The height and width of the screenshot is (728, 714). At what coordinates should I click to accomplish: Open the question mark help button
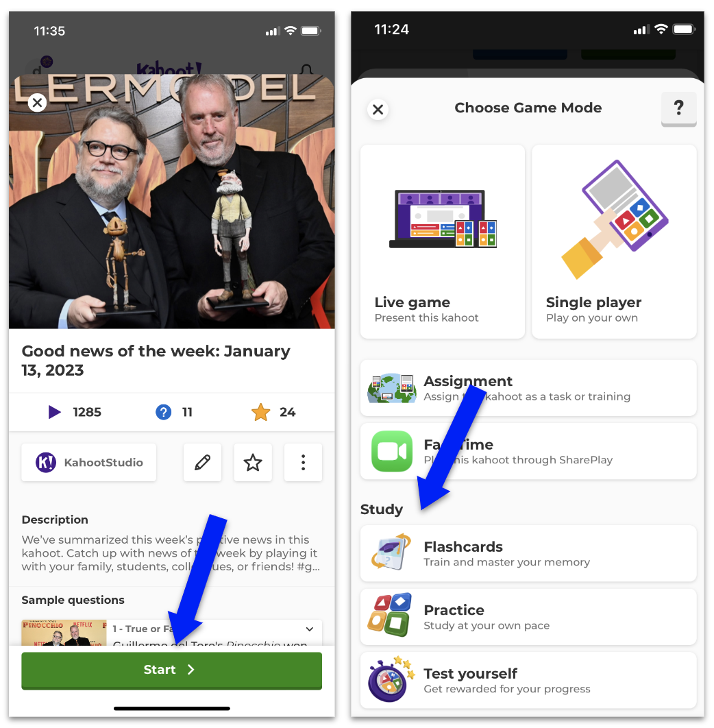(679, 108)
